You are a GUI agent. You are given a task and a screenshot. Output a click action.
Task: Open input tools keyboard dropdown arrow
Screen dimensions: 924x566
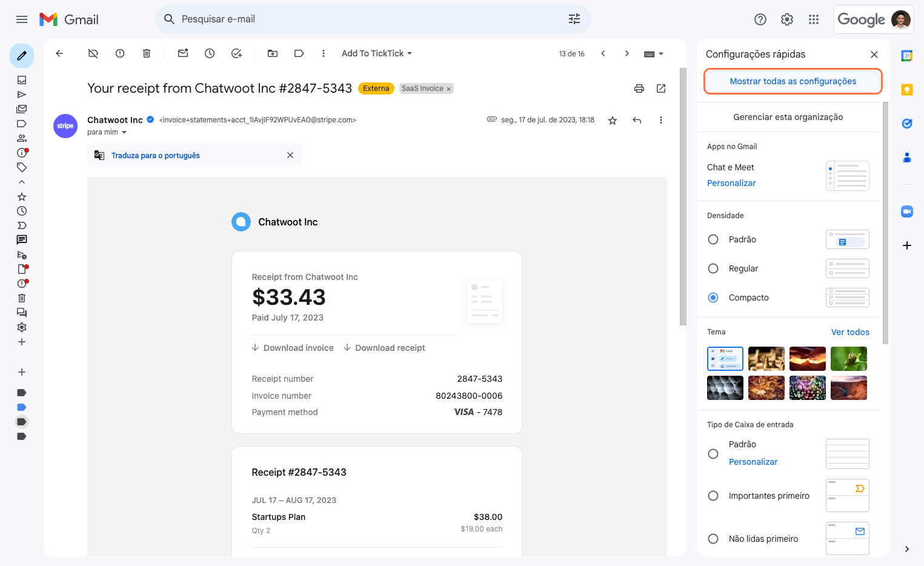tap(661, 54)
